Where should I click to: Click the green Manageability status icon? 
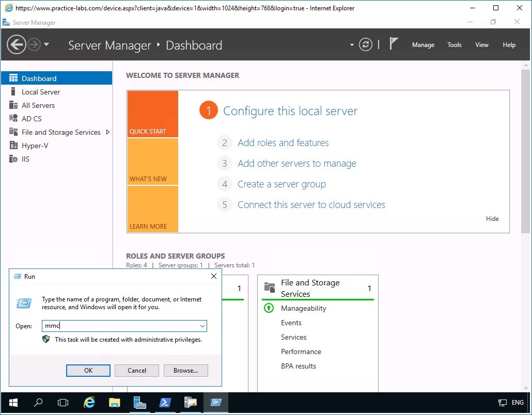click(269, 308)
